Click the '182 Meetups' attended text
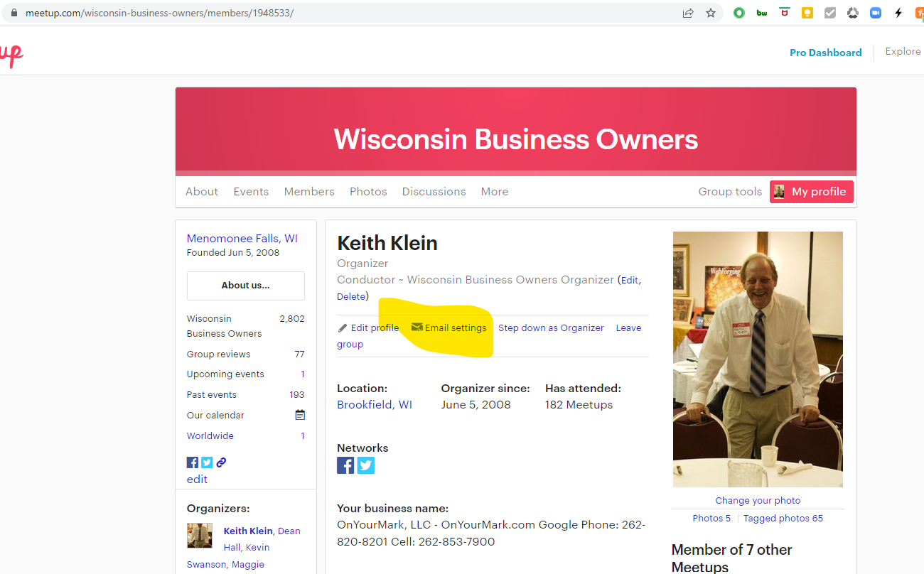The image size is (924, 574). pyautogui.click(x=579, y=405)
